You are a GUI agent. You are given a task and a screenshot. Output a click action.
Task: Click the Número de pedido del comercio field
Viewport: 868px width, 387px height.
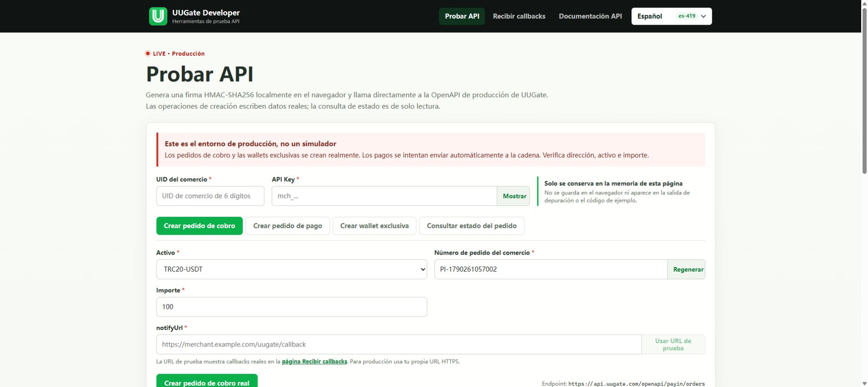pos(551,269)
